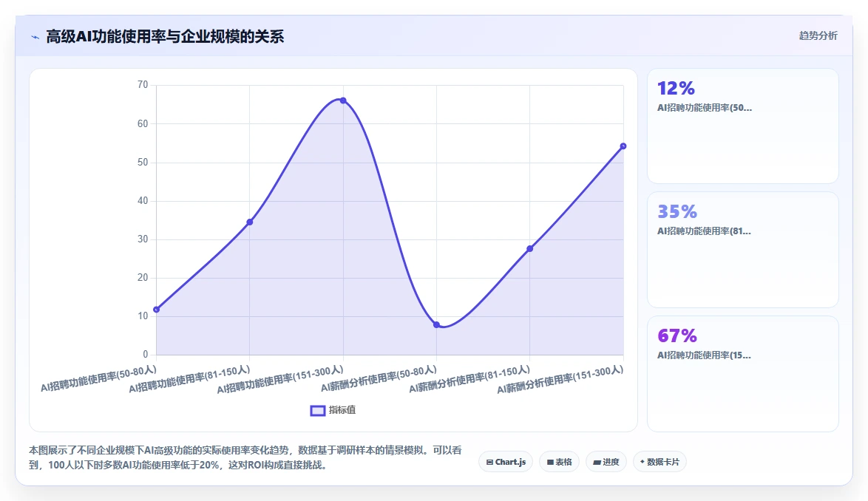
Task: Click data point for AI招聘功能使用率(50-80人)
Action: pos(157,310)
